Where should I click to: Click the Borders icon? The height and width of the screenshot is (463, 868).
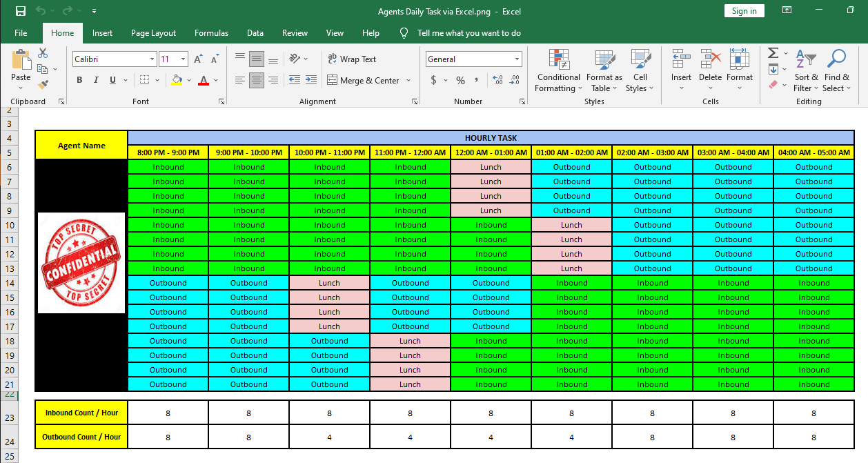coord(143,80)
